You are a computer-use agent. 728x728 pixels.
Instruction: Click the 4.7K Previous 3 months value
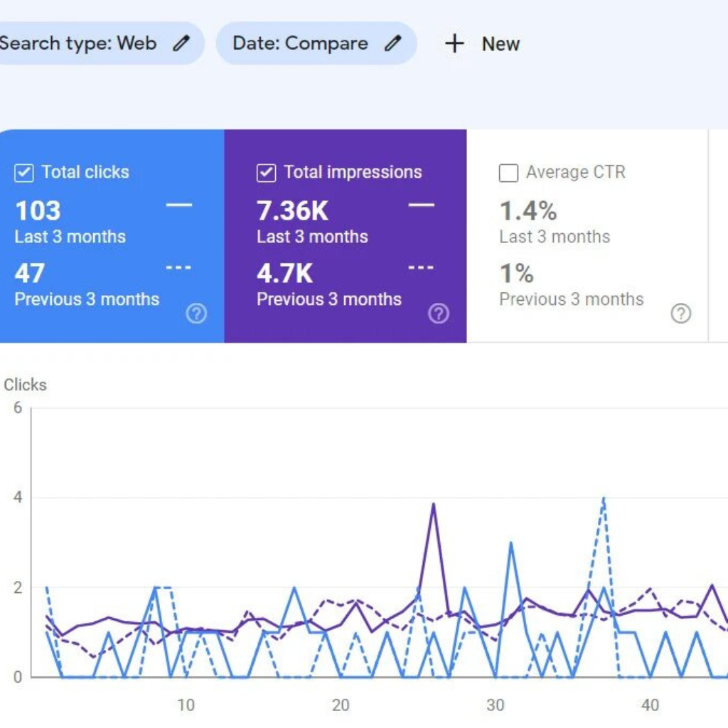click(x=285, y=273)
